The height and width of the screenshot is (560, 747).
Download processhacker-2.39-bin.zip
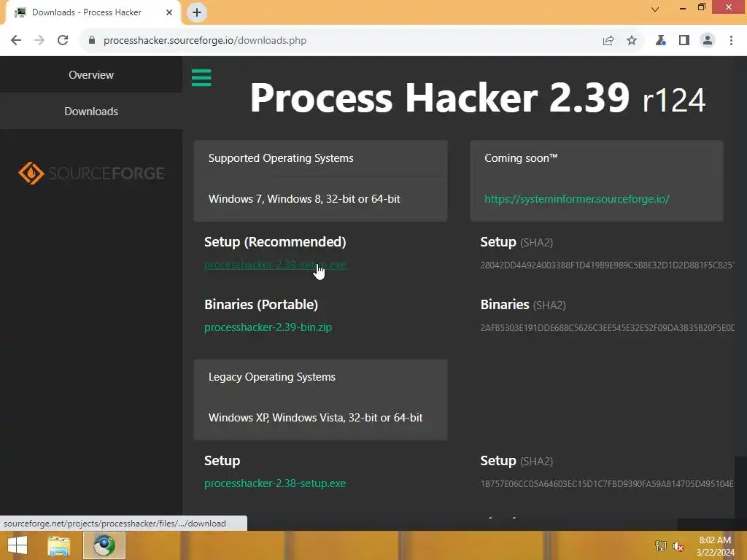click(268, 327)
